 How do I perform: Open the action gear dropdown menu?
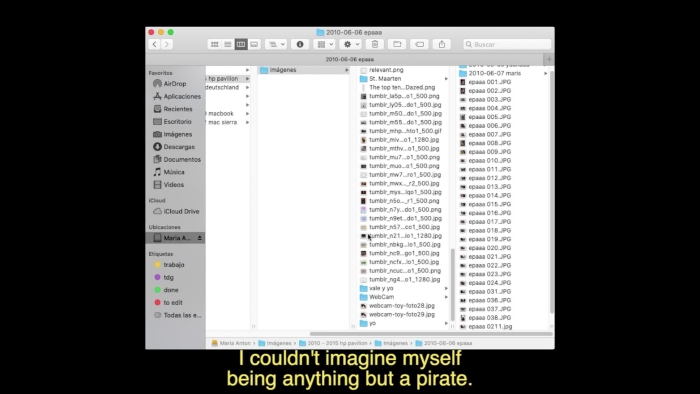[x=350, y=44]
